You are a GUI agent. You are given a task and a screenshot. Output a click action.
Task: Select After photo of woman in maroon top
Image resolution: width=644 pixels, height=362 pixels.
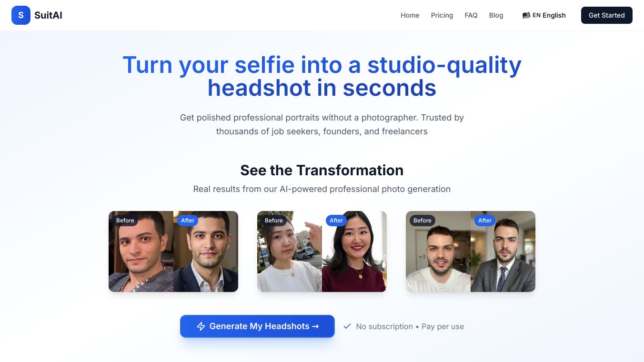(354, 251)
